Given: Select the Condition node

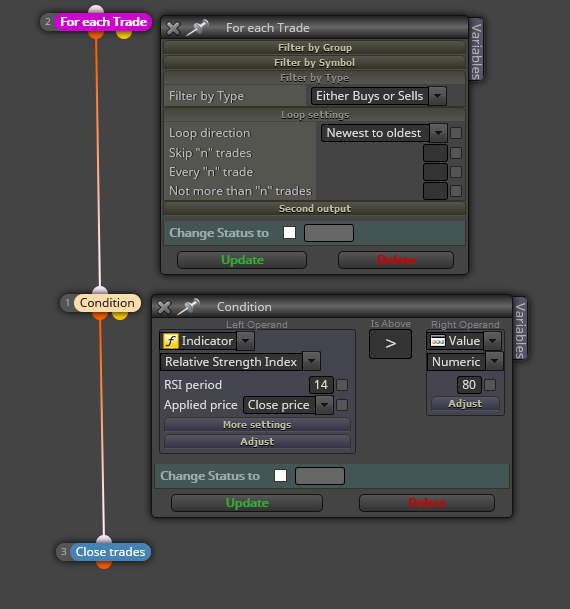Looking at the screenshot, I should tap(107, 303).
